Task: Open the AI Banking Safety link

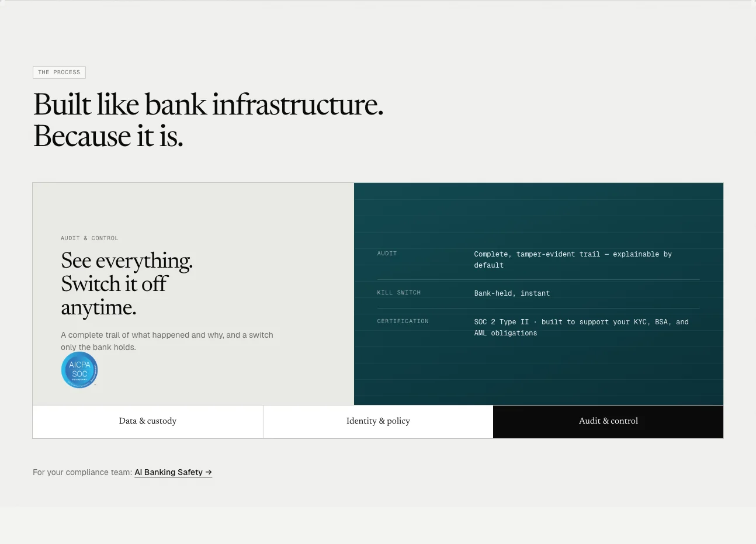Action: click(x=173, y=472)
